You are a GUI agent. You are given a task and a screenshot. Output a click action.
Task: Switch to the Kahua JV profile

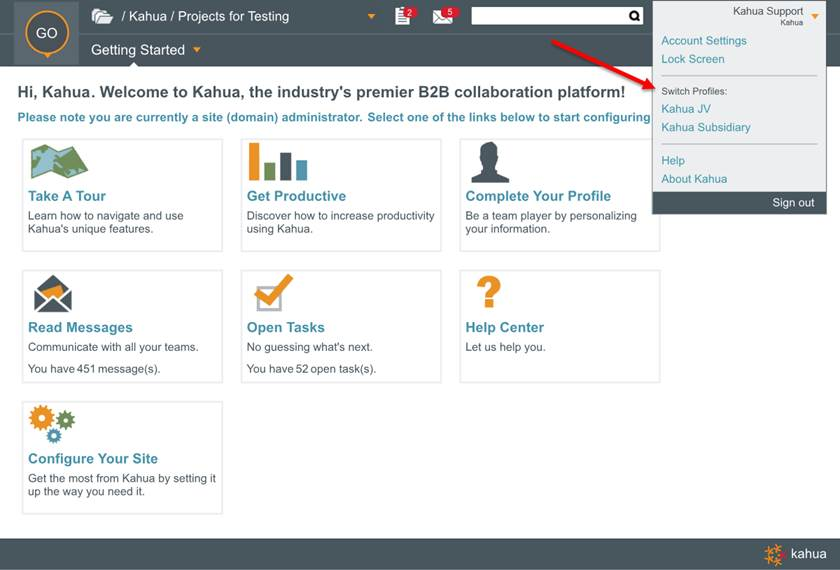tap(685, 109)
